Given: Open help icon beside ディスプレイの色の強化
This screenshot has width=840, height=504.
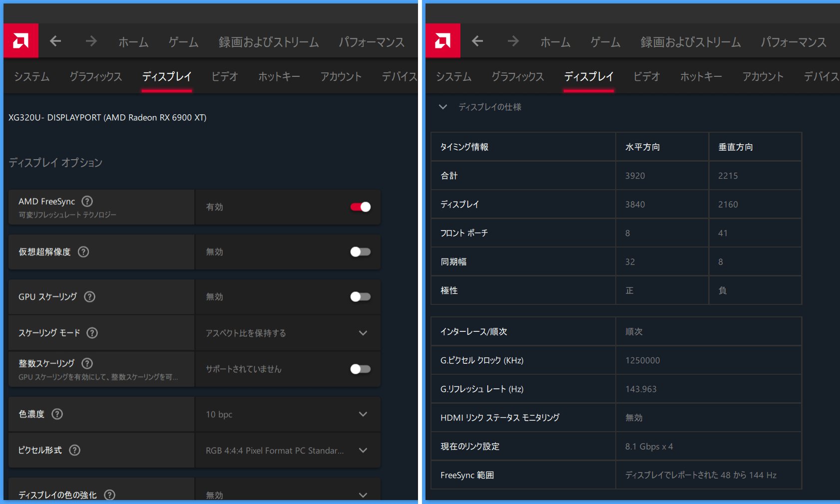Looking at the screenshot, I should click(109, 495).
